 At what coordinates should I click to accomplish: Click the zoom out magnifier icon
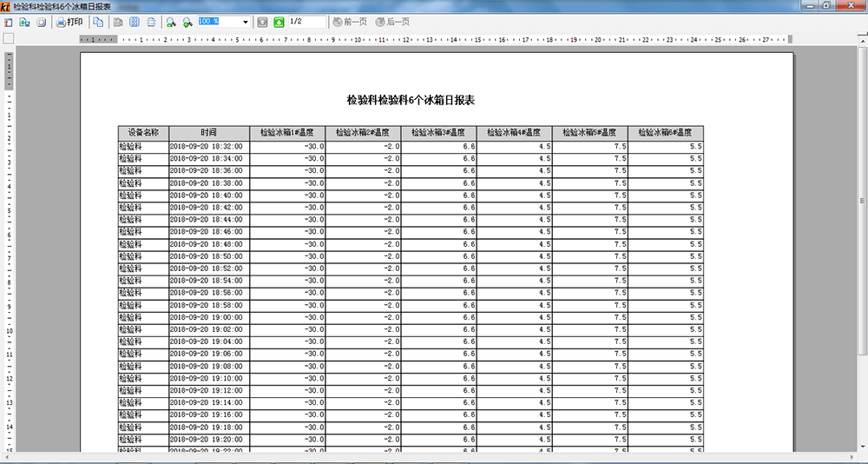point(171,23)
